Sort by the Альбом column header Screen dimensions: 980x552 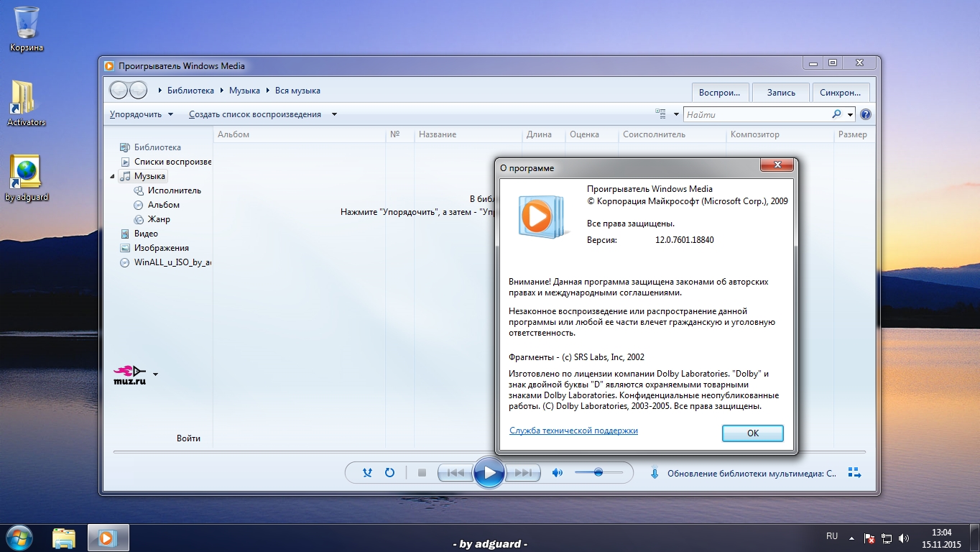coord(300,134)
